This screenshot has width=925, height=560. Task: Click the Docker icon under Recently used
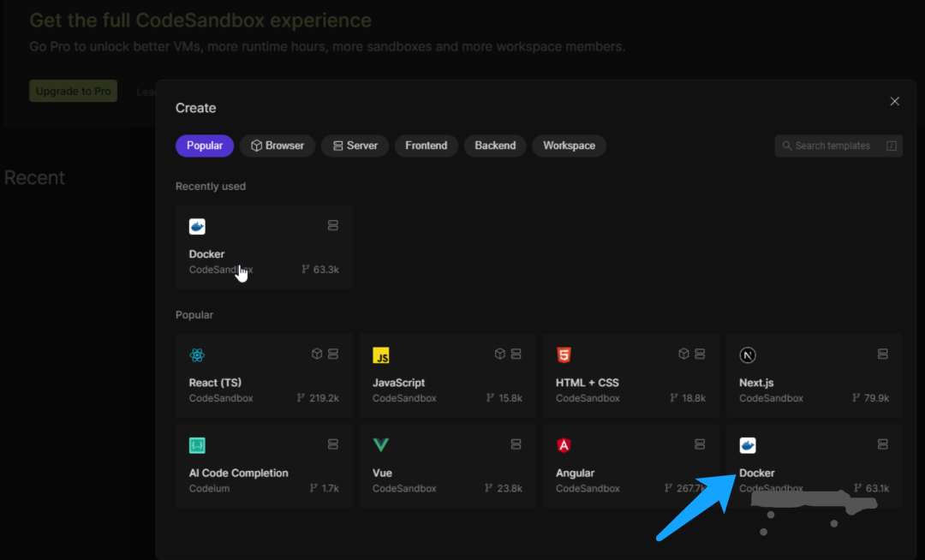point(197,226)
